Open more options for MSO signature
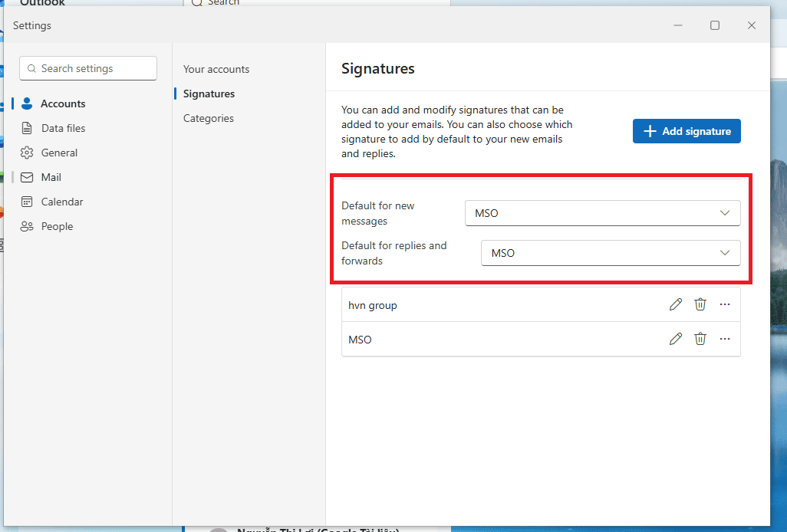 pos(725,339)
